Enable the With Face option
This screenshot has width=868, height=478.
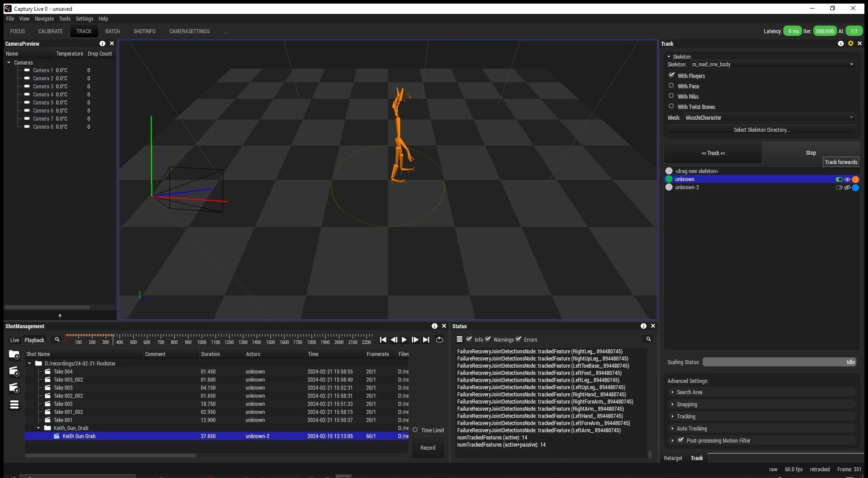pyautogui.click(x=671, y=86)
